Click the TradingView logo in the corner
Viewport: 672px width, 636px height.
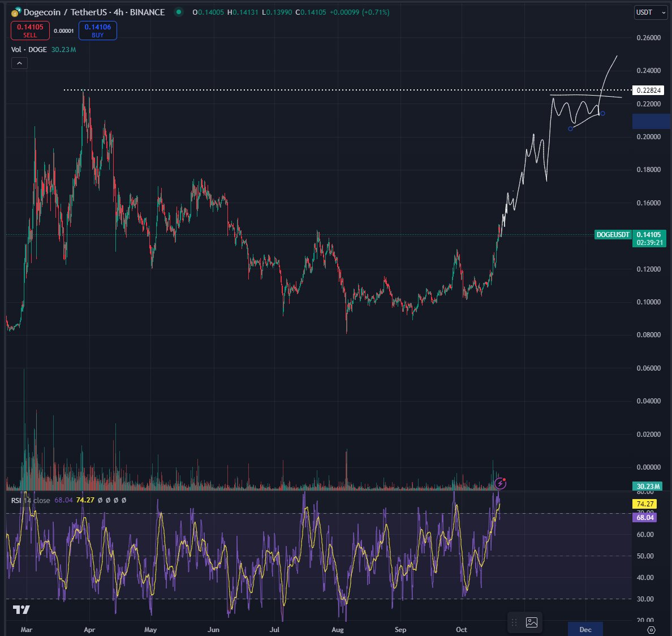click(x=21, y=609)
